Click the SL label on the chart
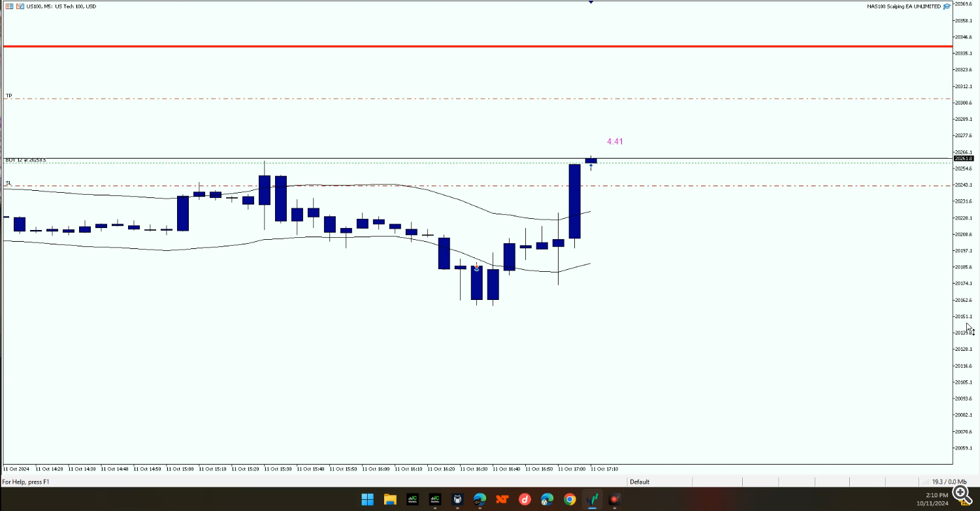 coord(8,182)
